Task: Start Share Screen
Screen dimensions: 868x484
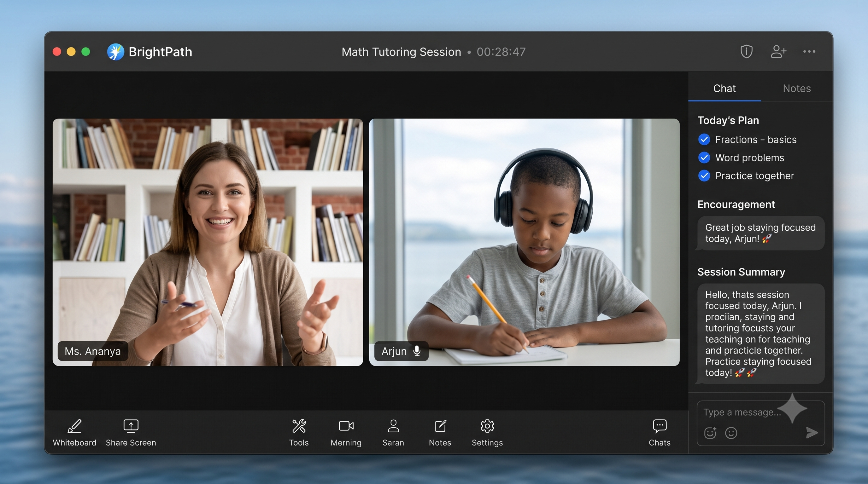Action: (131, 433)
